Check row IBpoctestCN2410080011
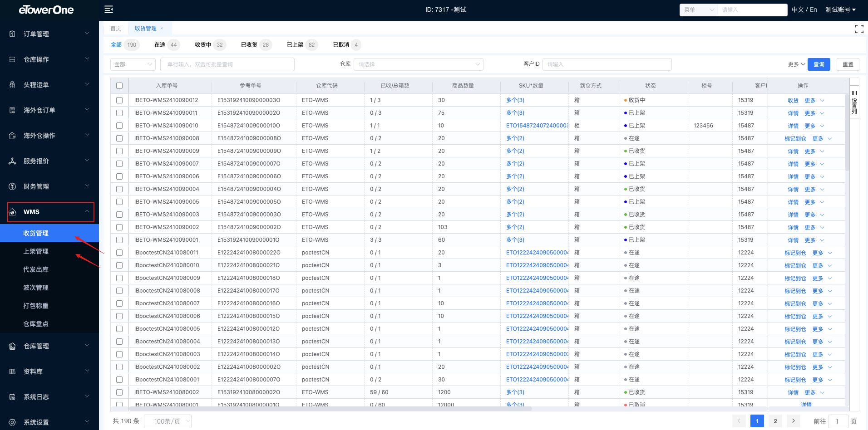The image size is (868, 430). point(119,253)
